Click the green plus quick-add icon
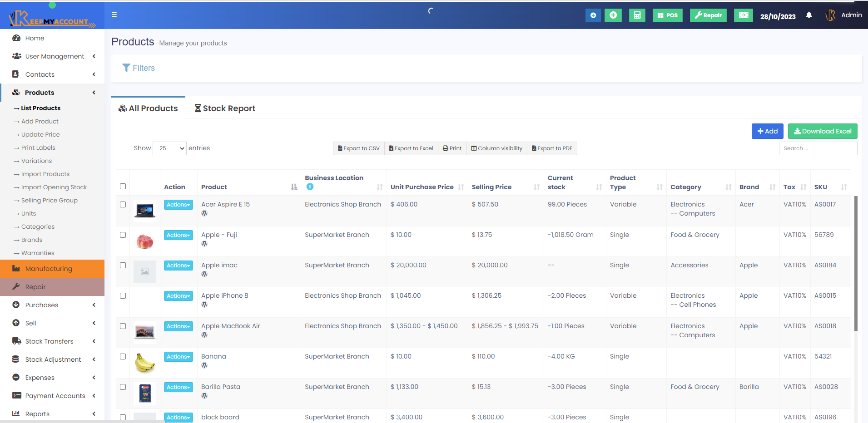 click(x=613, y=15)
